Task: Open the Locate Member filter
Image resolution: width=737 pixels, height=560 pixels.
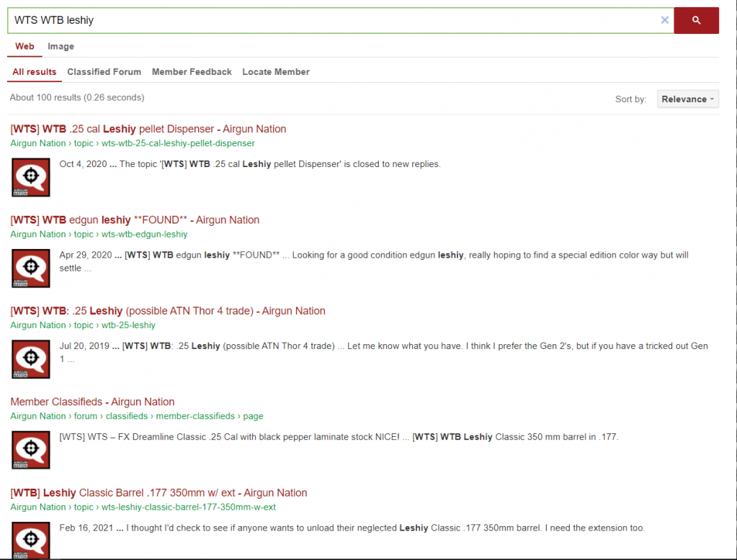Action: tap(276, 72)
